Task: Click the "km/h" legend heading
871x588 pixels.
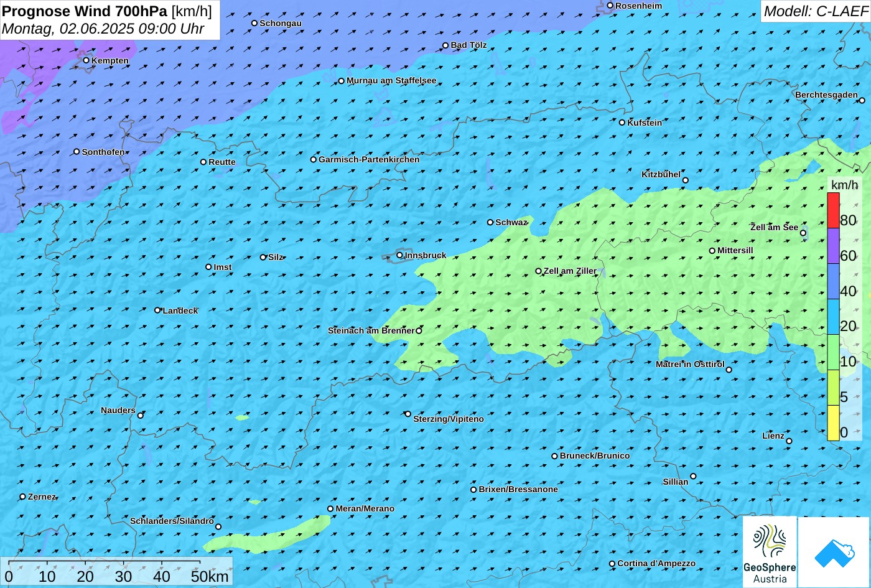Action: 844,185
